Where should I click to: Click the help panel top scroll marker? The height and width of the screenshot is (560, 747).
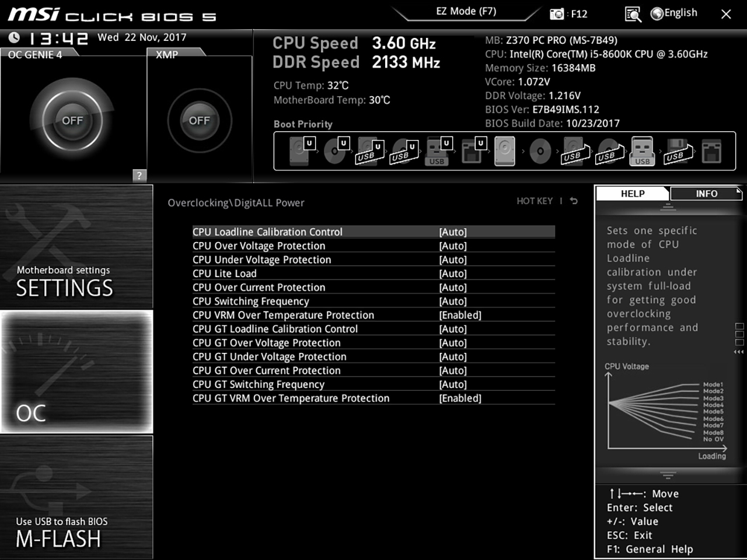(x=668, y=207)
